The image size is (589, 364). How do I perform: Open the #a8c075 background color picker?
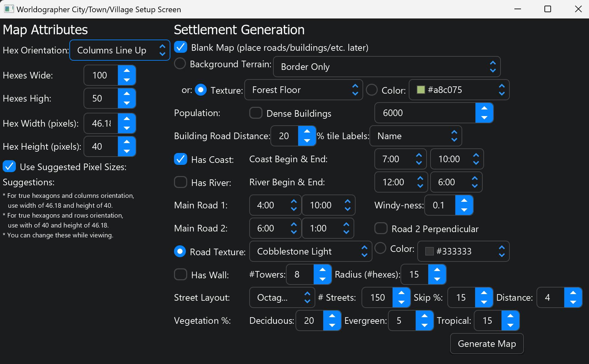coord(459,90)
